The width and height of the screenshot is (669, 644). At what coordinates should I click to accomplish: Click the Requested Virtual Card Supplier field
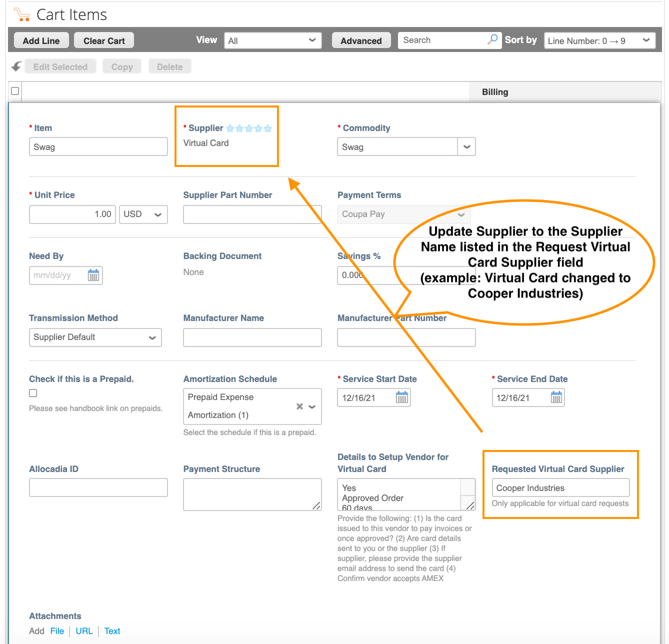pyautogui.click(x=560, y=488)
